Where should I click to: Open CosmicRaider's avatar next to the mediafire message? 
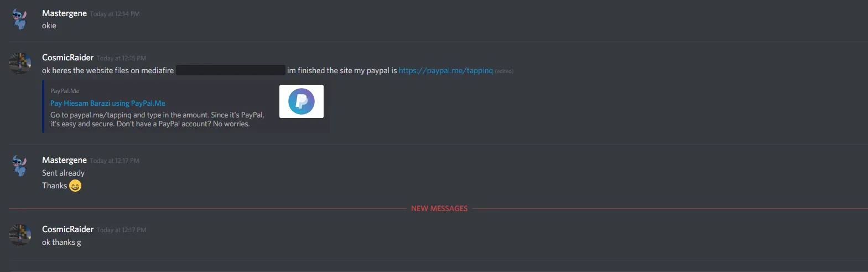pyautogui.click(x=20, y=63)
